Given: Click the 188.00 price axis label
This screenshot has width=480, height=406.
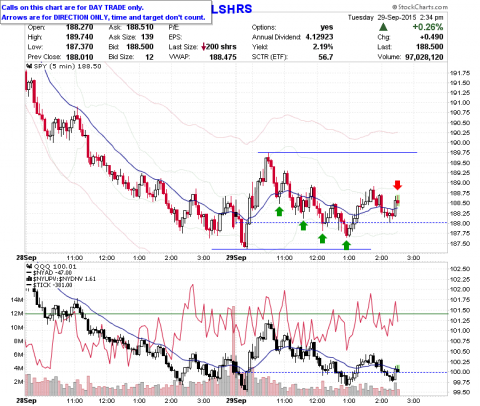Looking at the screenshot, I should point(460,223).
